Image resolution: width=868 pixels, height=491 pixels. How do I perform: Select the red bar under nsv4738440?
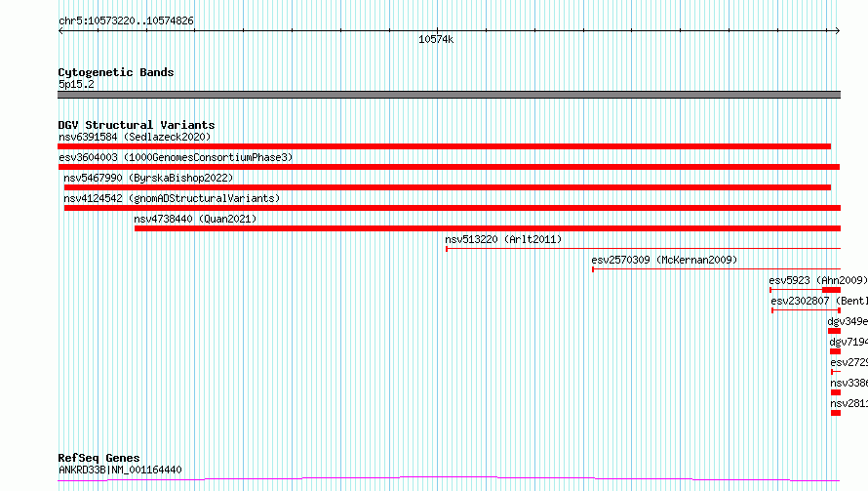tap(488, 228)
